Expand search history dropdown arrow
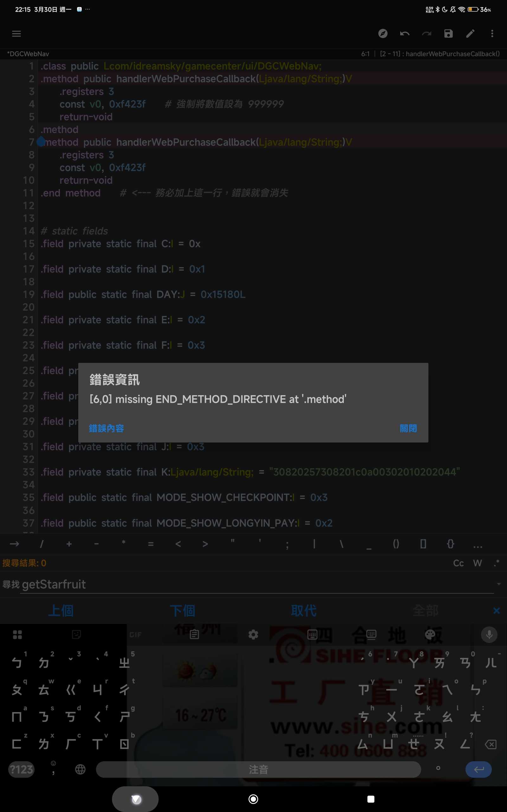The image size is (507, 812). tap(499, 584)
